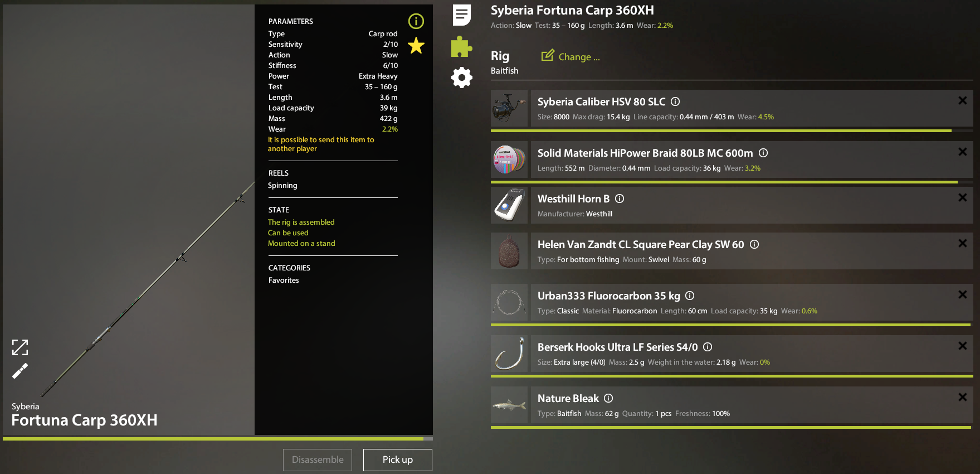Open the gear settings tab
The image size is (980, 474).
click(462, 78)
